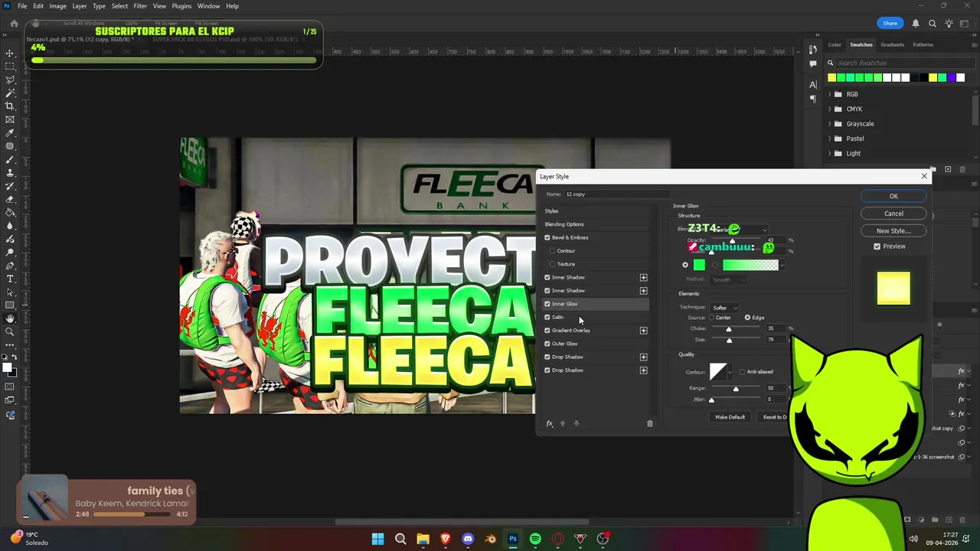Viewport: 980px width, 551px height.
Task: Collapse the right panels with double arrow
Action: click(973, 35)
